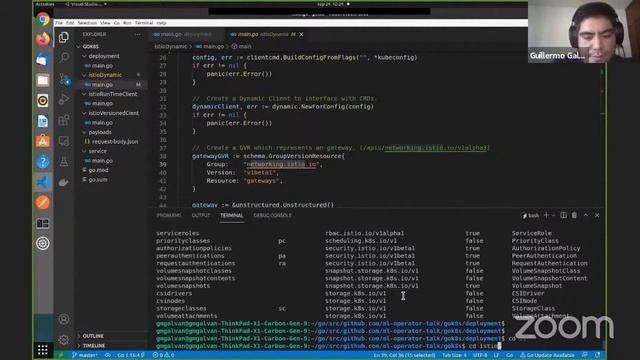The width and height of the screenshot is (640, 360).
Task: Open the File menu
Action: pos(59,23)
